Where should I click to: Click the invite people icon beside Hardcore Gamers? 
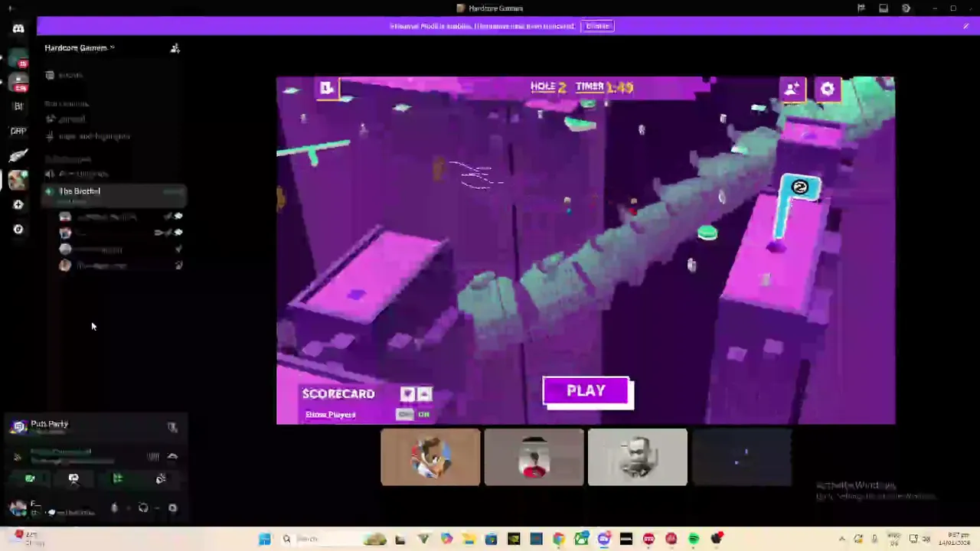click(175, 48)
